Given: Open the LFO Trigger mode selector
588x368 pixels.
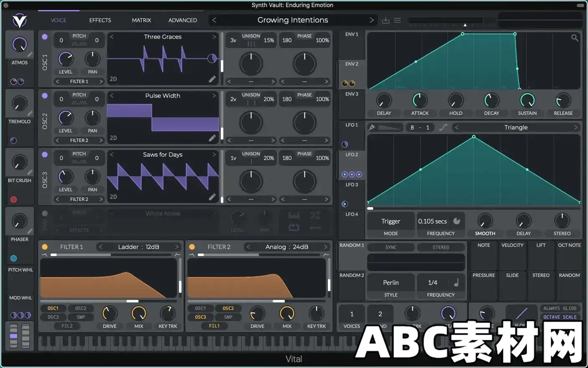Looking at the screenshot, I should pos(391,221).
